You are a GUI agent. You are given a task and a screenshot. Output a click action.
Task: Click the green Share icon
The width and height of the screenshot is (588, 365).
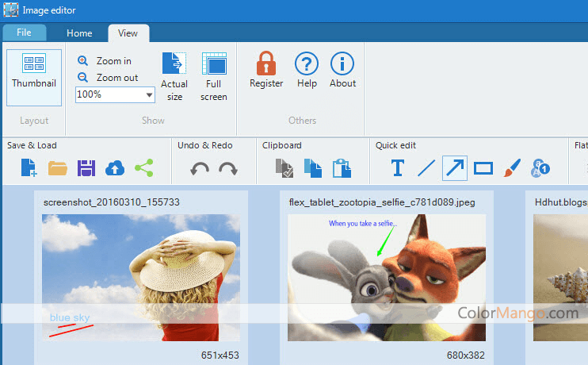(x=144, y=168)
